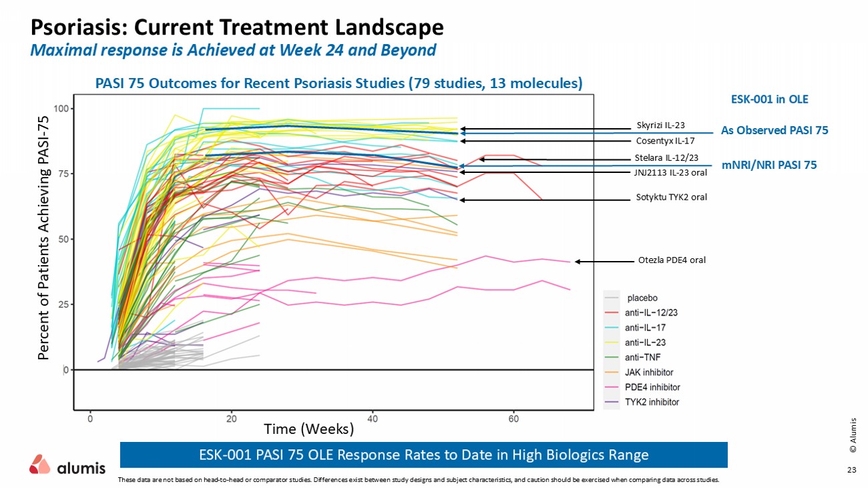Image resolution: width=868 pixels, height=488 pixels.
Task: Select the Cosentyx IL-17 annotation label
Action: point(665,142)
